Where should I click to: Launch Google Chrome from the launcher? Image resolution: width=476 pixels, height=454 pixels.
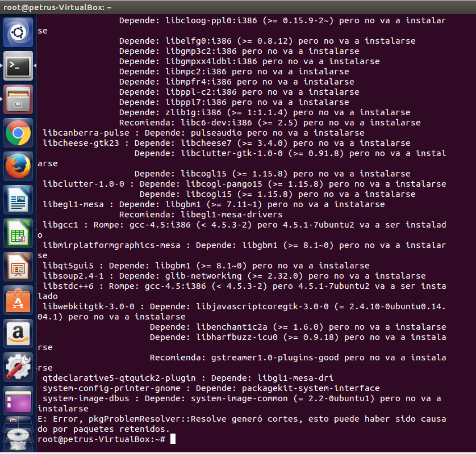18,133
